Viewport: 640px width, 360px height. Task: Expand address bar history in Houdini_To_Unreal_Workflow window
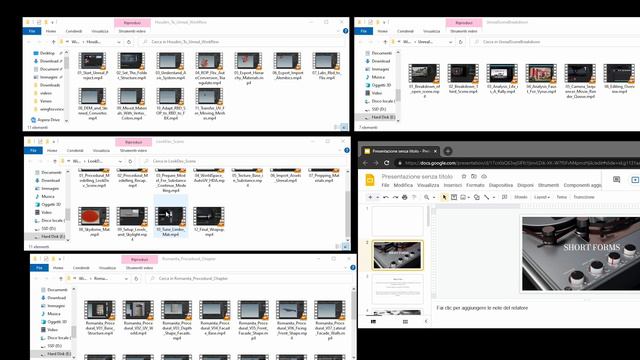pos(119,42)
